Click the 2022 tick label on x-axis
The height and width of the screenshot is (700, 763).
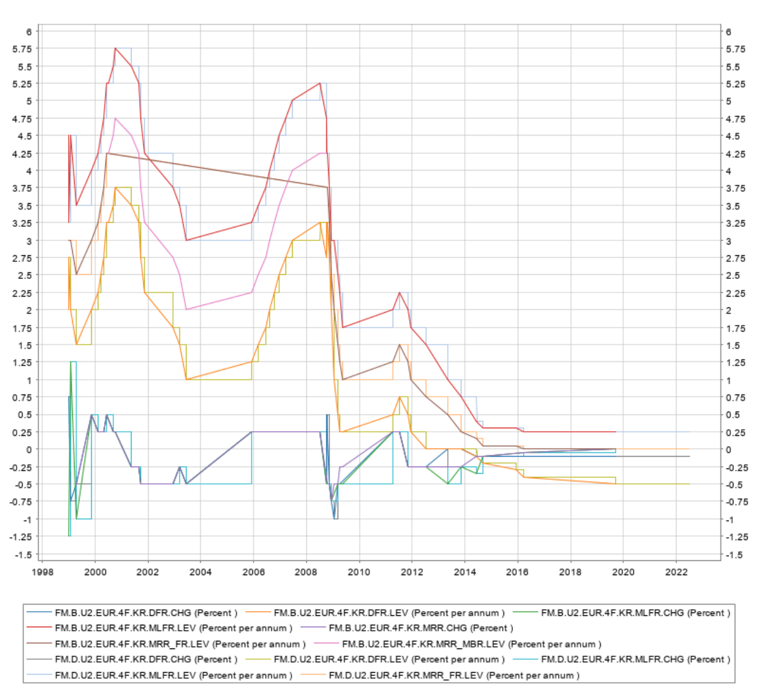click(x=676, y=572)
